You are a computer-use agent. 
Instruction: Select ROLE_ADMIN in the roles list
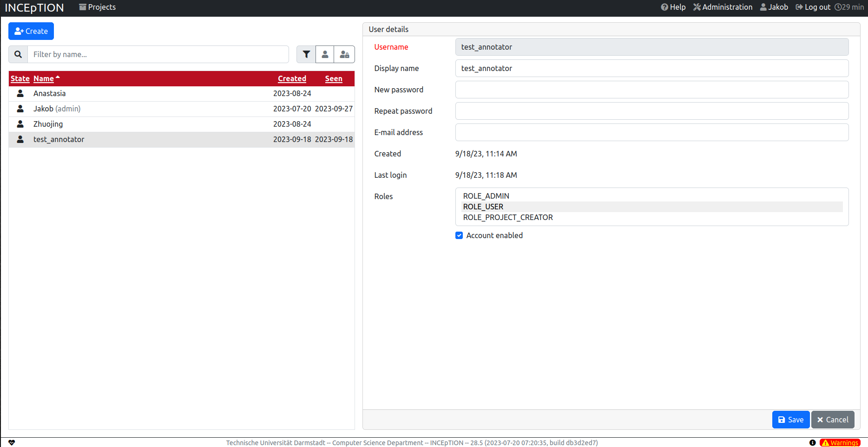click(x=652, y=196)
